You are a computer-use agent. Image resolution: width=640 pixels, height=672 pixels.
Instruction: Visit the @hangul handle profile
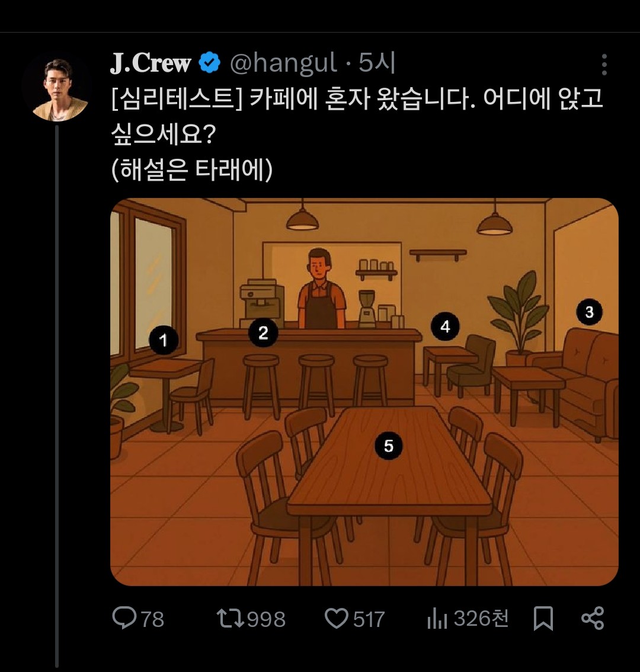tap(283, 63)
